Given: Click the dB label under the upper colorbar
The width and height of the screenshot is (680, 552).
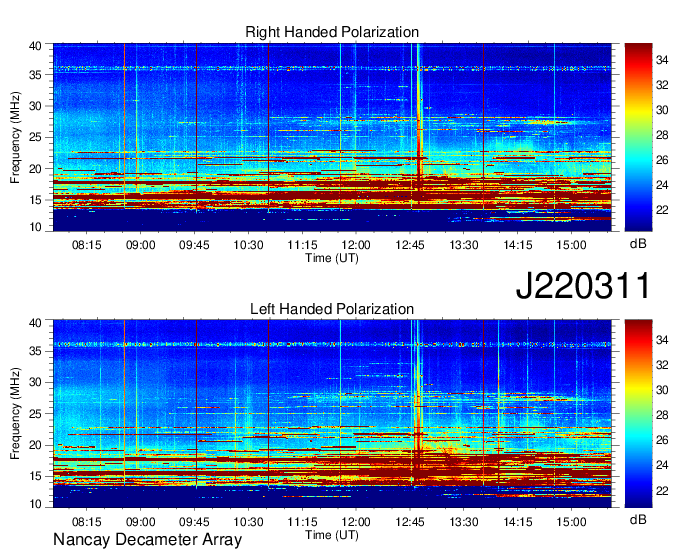Looking at the screenshot, I should [638, 244].
